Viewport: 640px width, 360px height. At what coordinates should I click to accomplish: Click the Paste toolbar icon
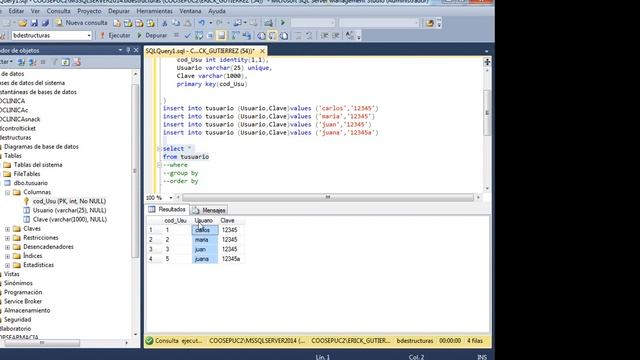187,23
